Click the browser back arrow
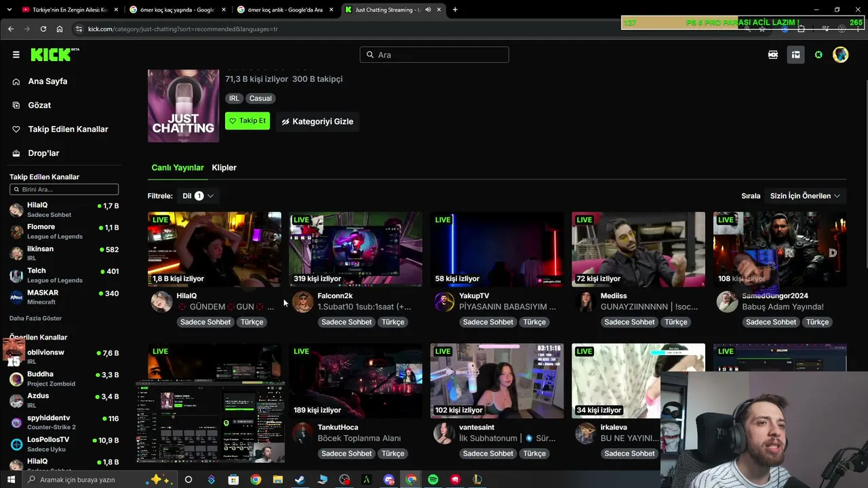The image size is (868, 488). pos(10,29)
